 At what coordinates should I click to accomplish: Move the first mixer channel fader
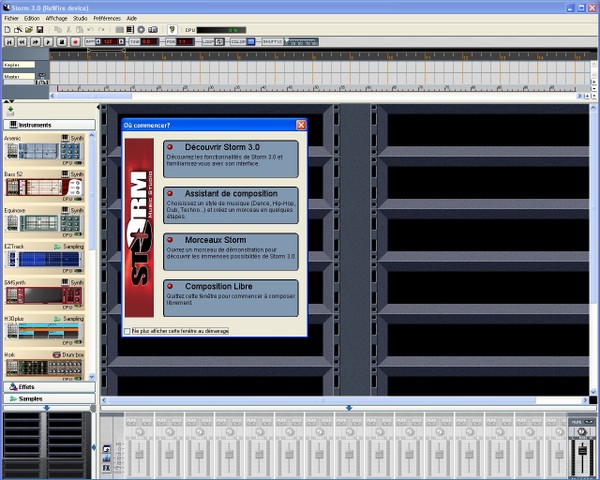pos(139,454)
